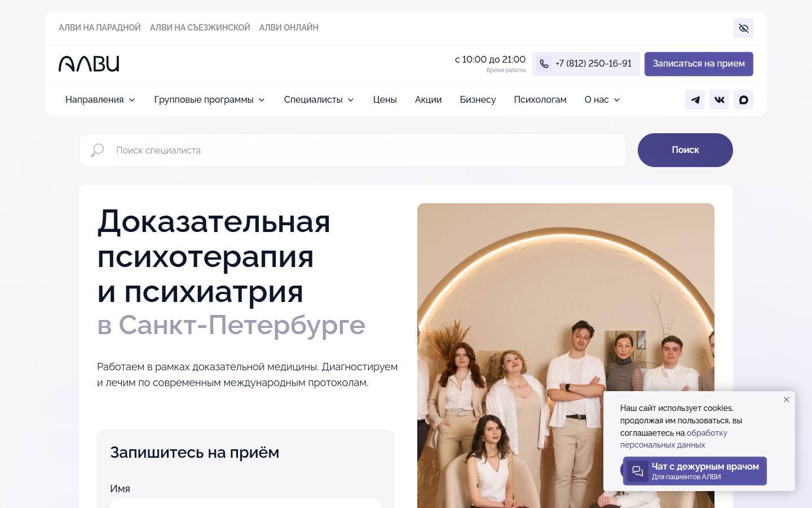Expand the Направления menu
812x508 pixels.
tap(100, 100)
